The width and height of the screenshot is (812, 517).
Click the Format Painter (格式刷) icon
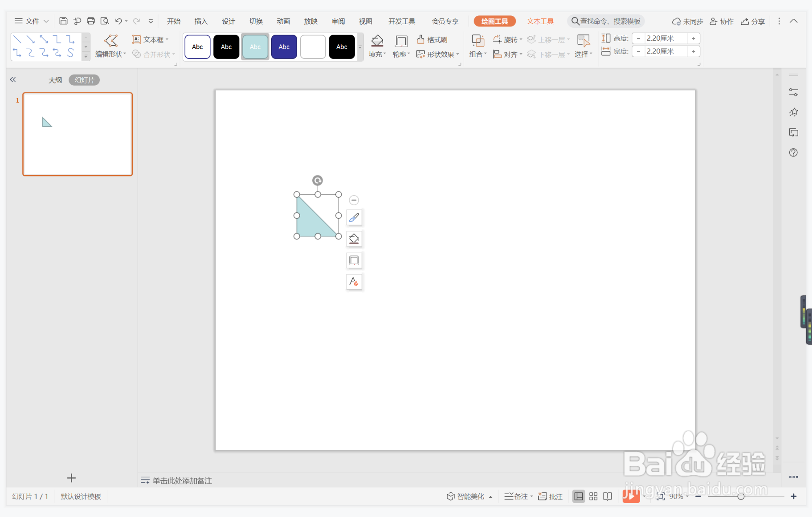[x=421, y=40]
